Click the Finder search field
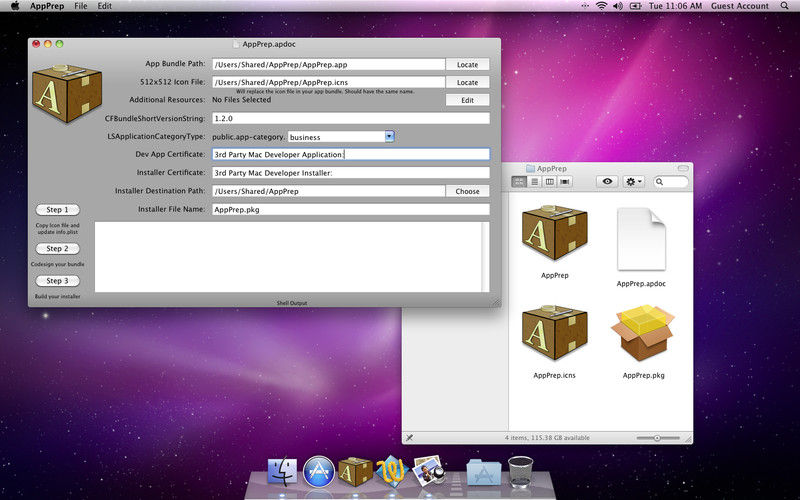Image resolution: width=800 pixels, height=500 pixels. click(670, 182)
